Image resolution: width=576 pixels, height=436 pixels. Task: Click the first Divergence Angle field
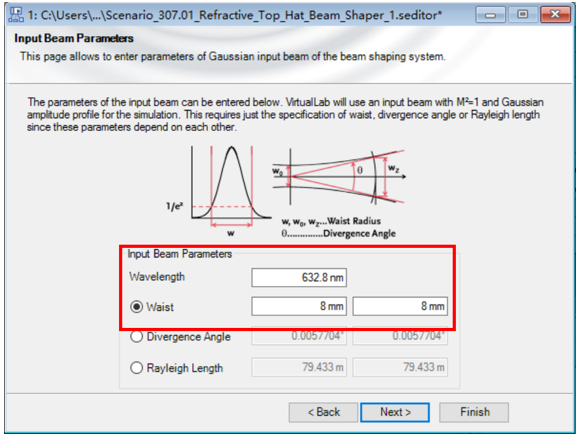[299, 336]
